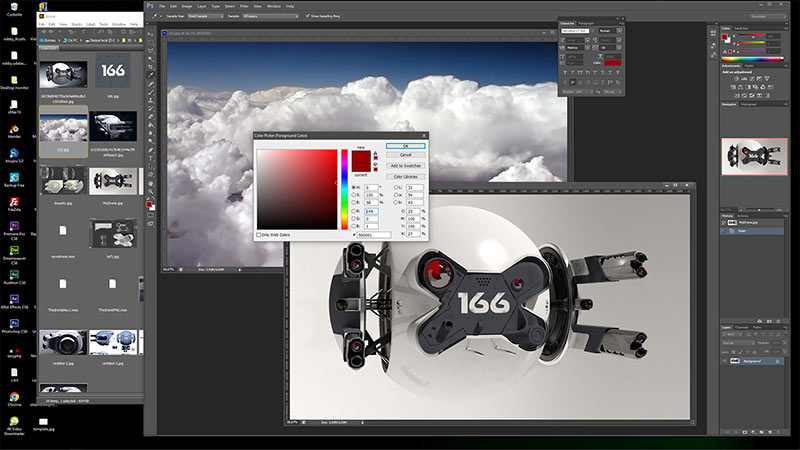Enable the Only Web Colors checkbox
The height and width of the screenshot is (450, 800).
tap(260, 235)
